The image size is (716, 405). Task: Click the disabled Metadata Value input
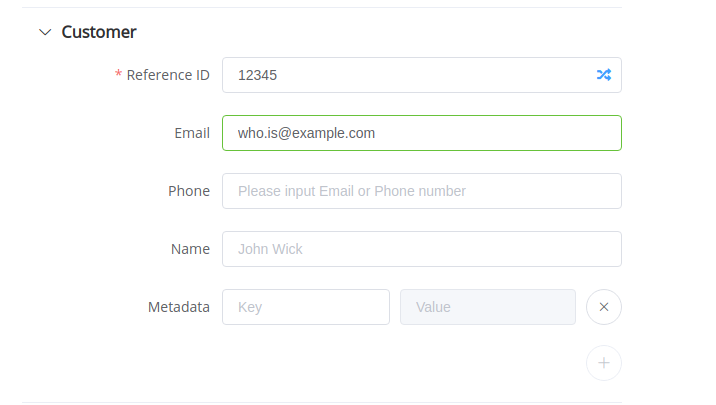coord(487,307)
